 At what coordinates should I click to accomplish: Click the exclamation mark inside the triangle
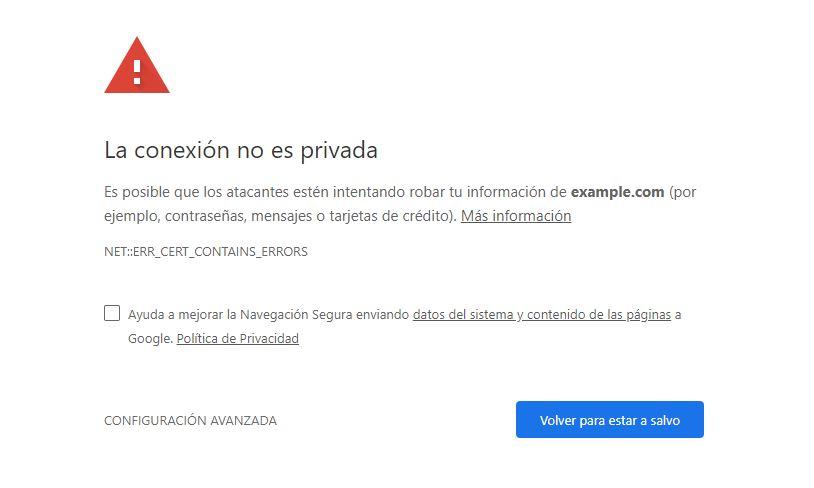coord(137,72)
